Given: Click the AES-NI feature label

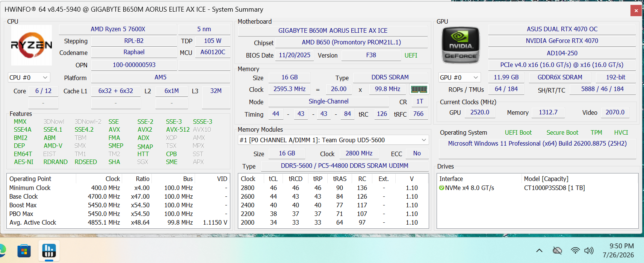Looking at the screenshot, I should (23, 162).
